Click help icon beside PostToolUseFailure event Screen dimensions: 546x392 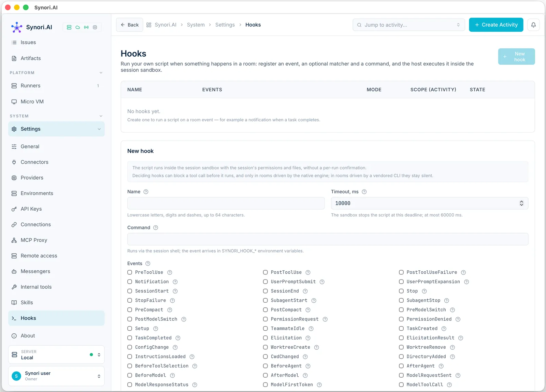(x=463, y=272)
